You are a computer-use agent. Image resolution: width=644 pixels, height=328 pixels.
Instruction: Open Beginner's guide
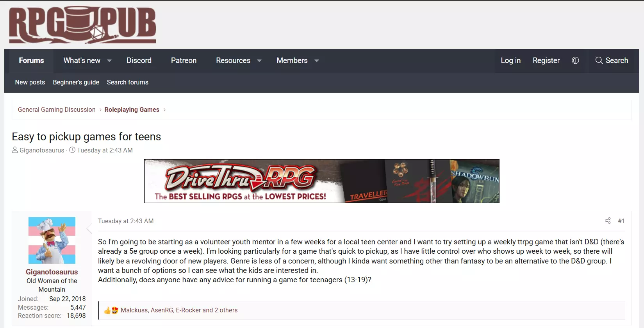pos(76,82)
